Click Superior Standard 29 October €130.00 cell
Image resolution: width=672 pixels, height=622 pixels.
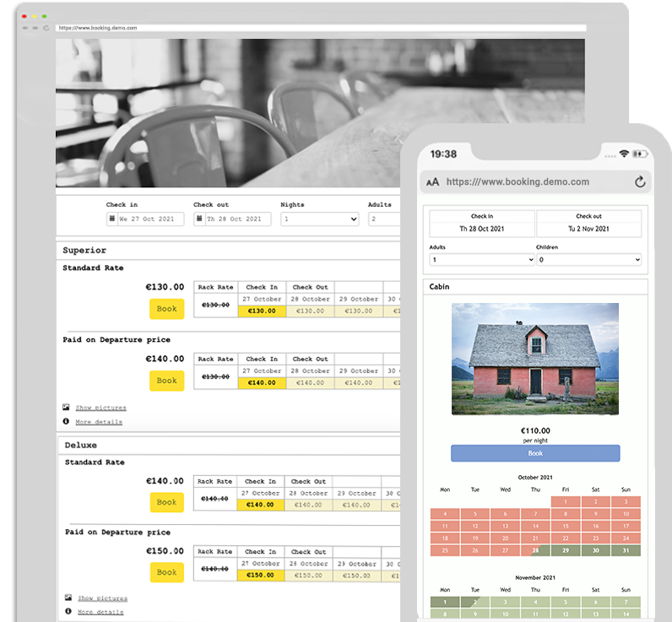point(359,311)
